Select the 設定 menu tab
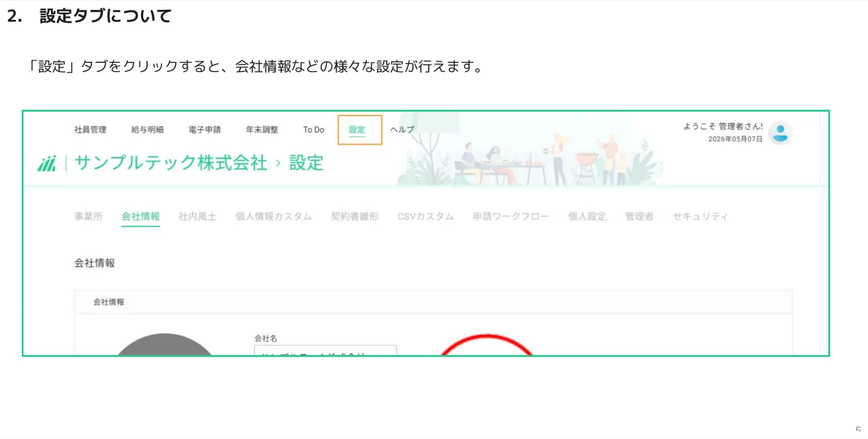The width and height of the screenshot is (868, 439). (357, 130)
